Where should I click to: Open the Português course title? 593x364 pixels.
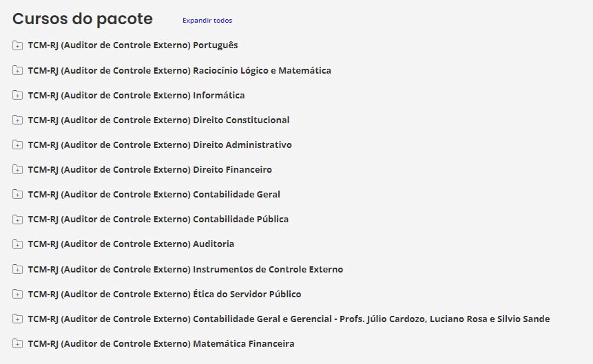pyautogui.click(x=132, y=45)
